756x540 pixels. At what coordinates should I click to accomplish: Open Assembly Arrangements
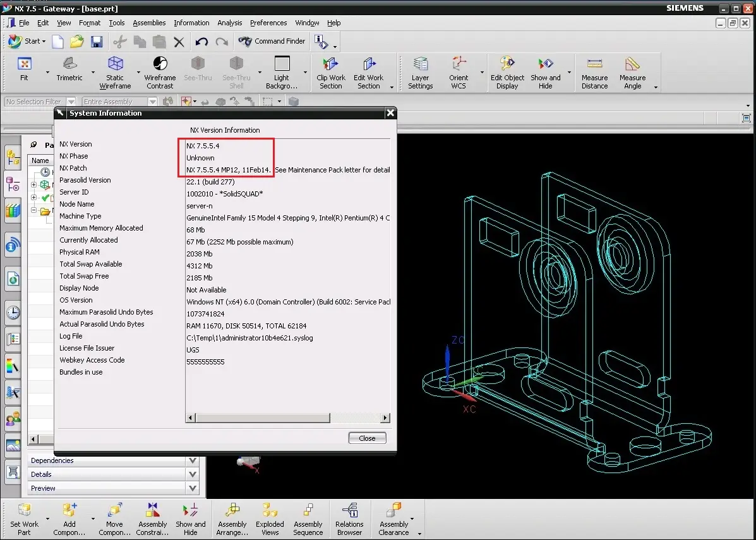(x=232, y=519)
